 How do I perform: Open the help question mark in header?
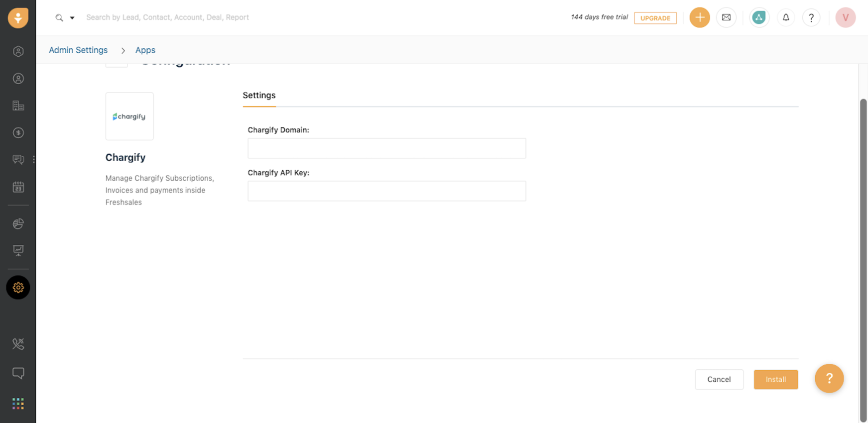[x=811, y=17]
